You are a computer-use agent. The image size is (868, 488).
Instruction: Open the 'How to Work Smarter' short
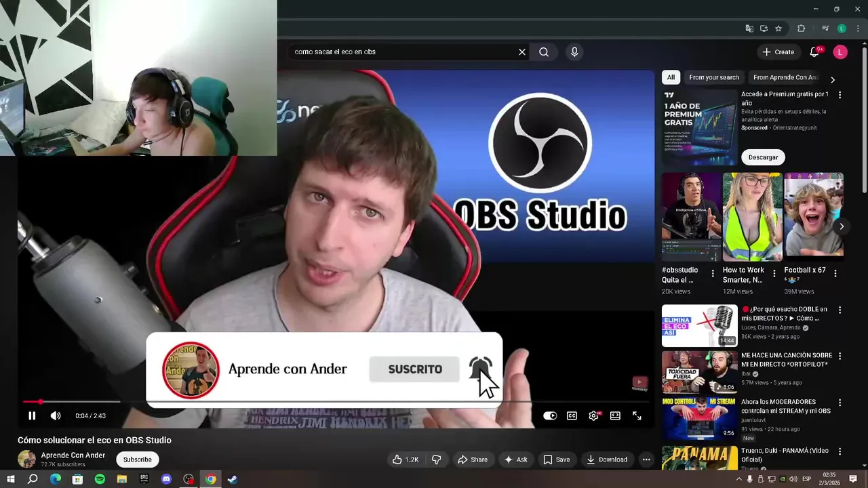tap(753, 217)
